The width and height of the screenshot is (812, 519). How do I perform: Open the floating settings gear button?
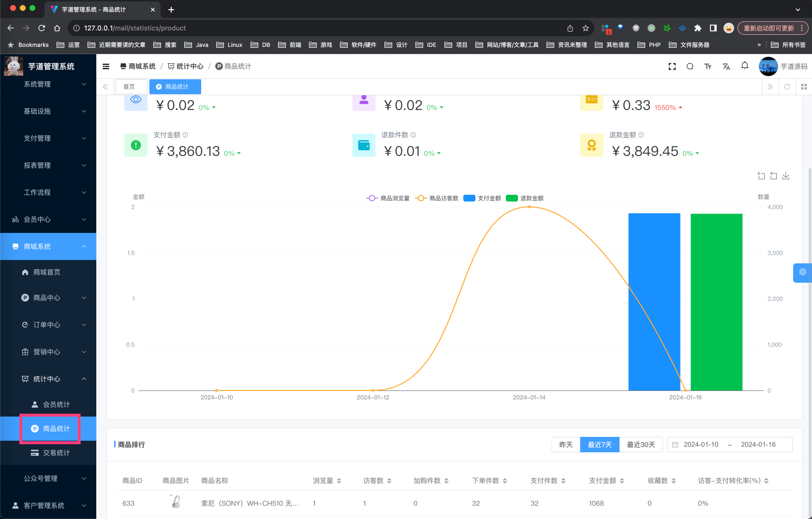802,272
